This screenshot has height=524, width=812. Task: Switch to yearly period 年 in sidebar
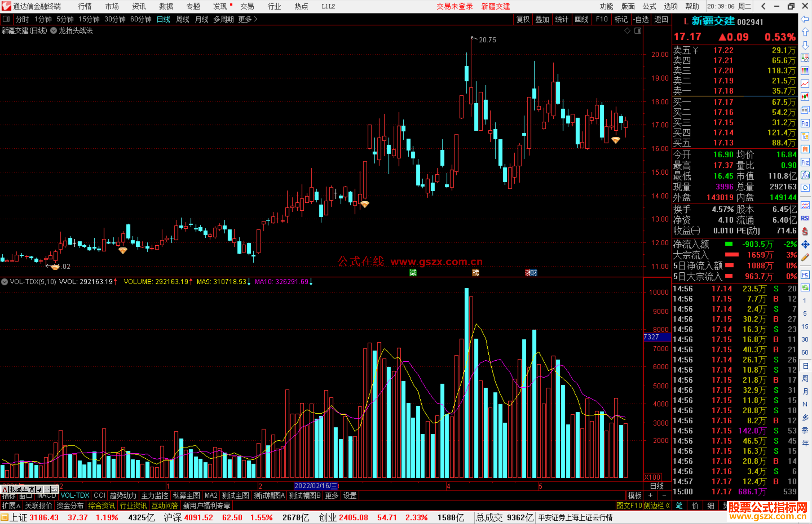coord(805,443)
